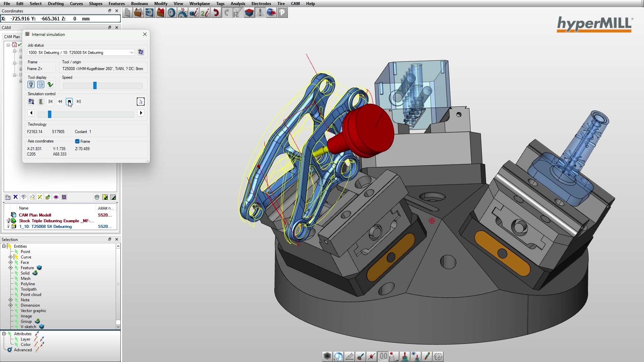Click the job list icon beside Job status dropdown
The width and height of the screenshot is (644, 362).
tap(141, 52)
